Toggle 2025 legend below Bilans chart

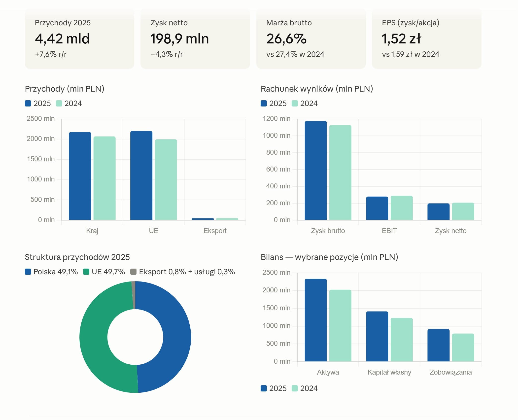(274, 388)
